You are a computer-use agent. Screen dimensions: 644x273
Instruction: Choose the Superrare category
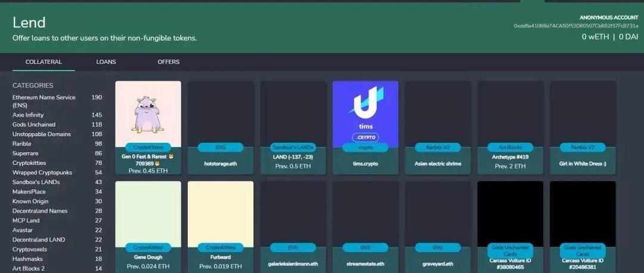(57, 153)
